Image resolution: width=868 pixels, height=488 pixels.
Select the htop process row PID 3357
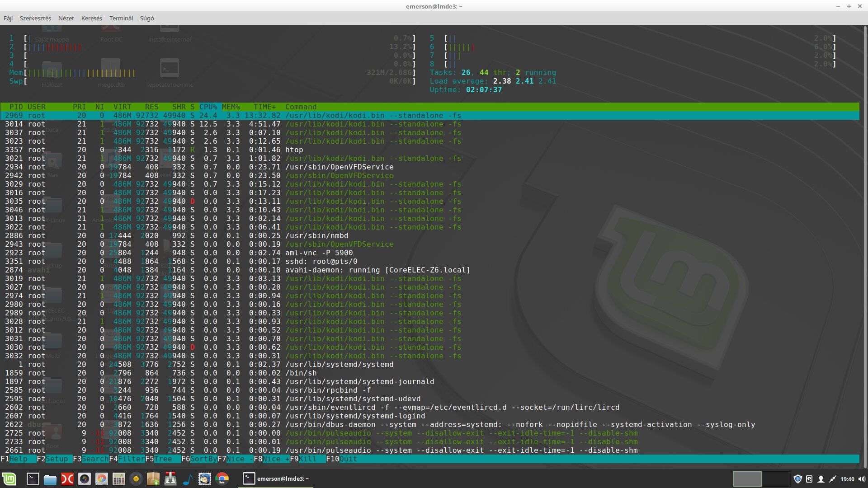[x=429, y=150]
